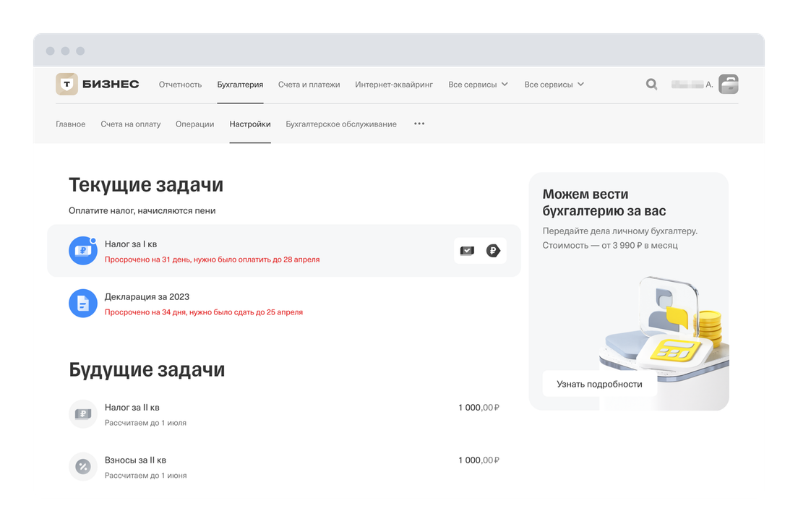Expand Все сервисы dropdown beside Интернет-эквайринг
The width and height of the screenshot is (798, 532).
(x=478, y=85)
